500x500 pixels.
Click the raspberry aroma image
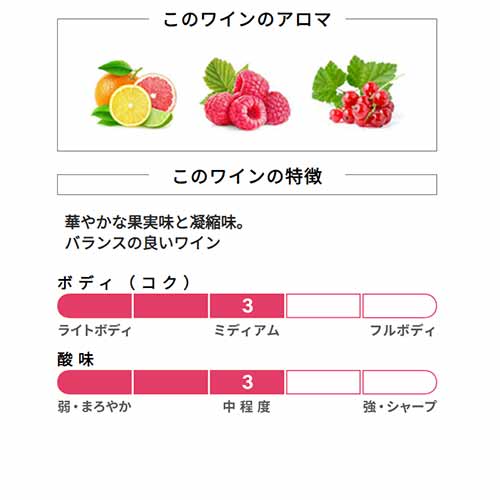click(246, 94)
